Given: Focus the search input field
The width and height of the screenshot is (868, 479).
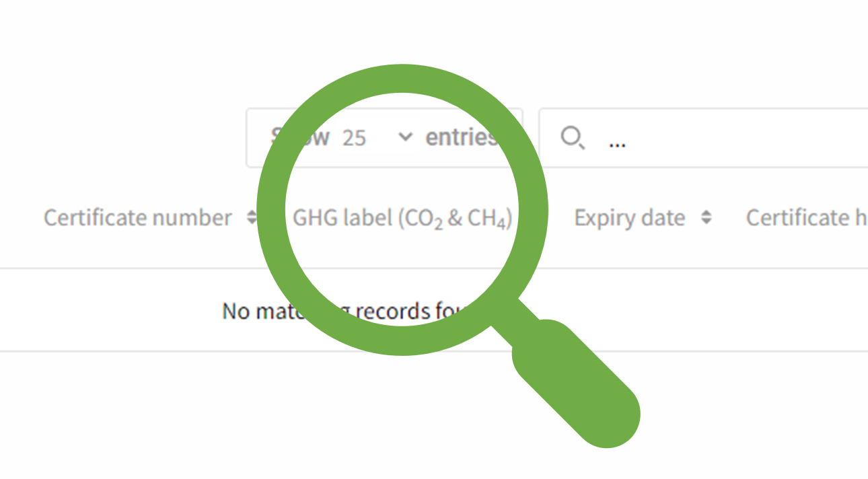Looking at the screenshot, I should pos(727,138).
